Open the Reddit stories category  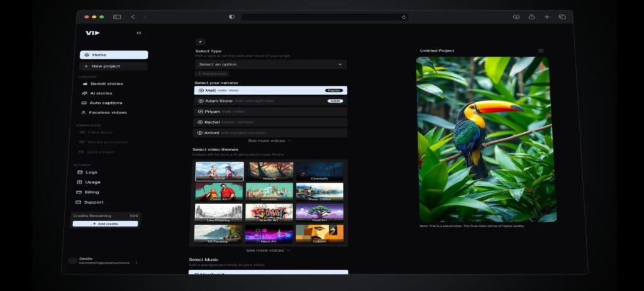tap(103, 84)
